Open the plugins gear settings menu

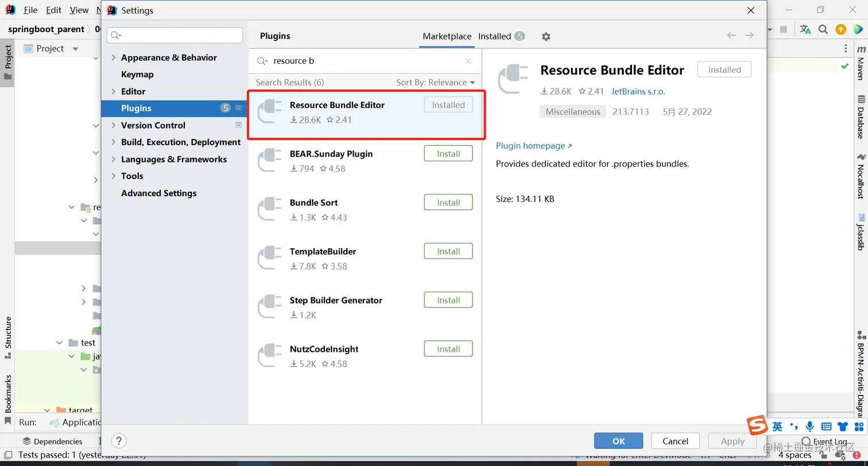point(546,36)
